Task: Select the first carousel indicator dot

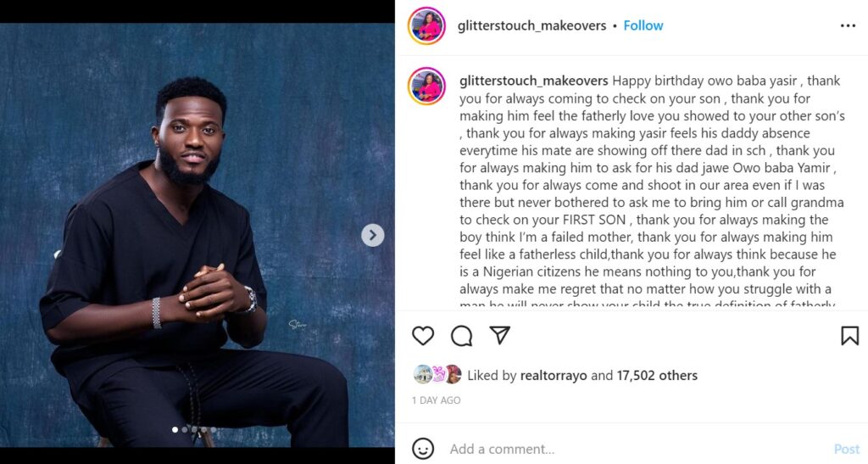Action: (x=175, y=430)
